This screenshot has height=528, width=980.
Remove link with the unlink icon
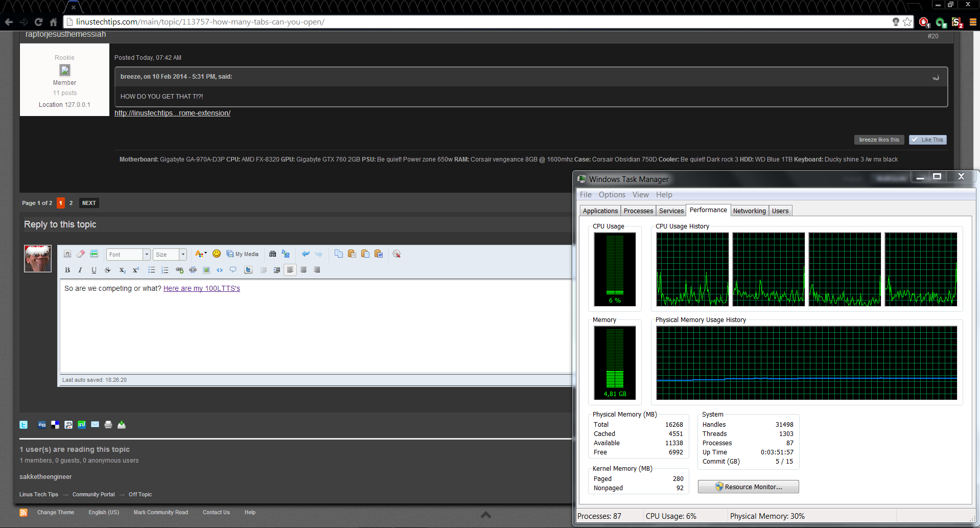[x=193, y=270]
